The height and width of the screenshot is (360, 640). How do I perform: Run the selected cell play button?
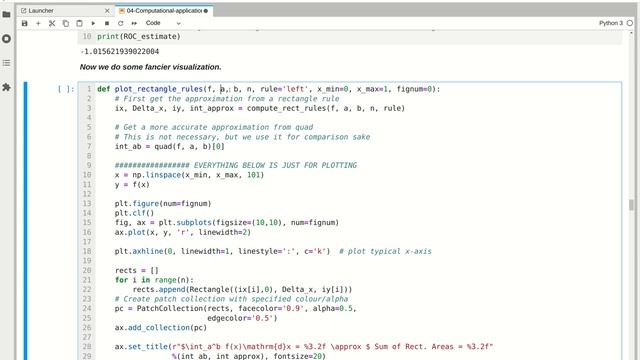[93, 23]
